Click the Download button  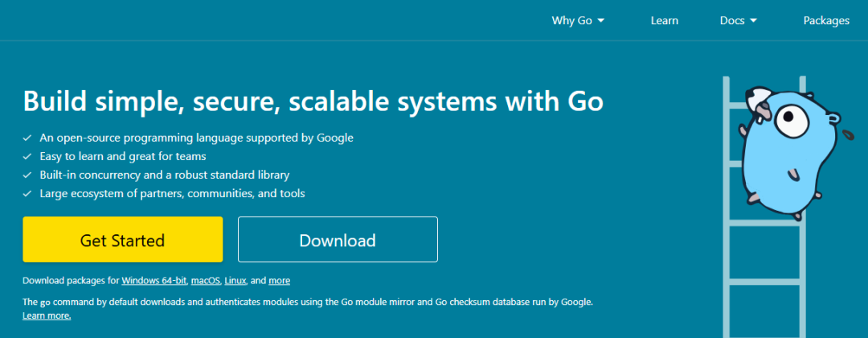(x=338, y=239)
